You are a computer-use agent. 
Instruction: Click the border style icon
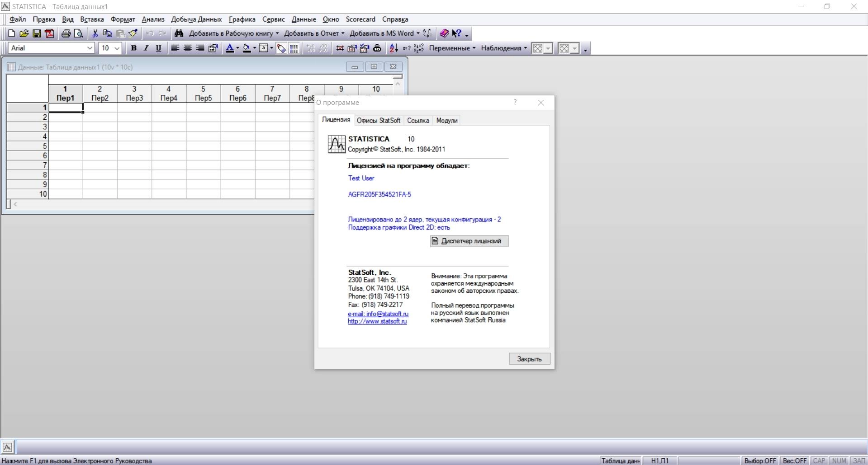[x=263, y=48]
